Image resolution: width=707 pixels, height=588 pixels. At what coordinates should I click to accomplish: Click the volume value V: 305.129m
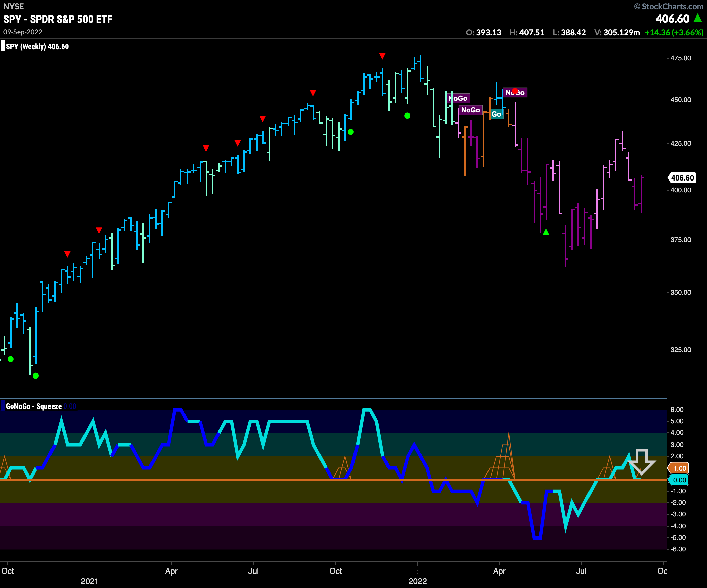tap(617, 33)
